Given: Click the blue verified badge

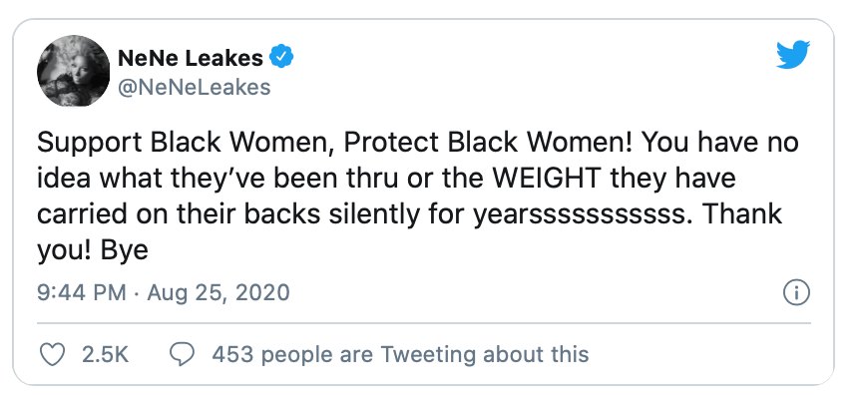Looking at the screenshot, I should (x=281, y=57).
